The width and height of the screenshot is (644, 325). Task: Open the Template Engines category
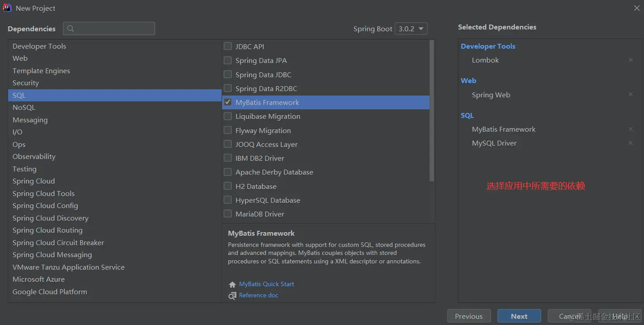point(41,71)
